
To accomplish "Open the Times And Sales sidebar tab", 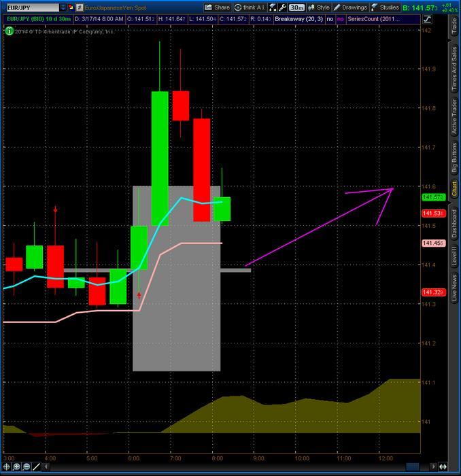I will tap(454, 68).
